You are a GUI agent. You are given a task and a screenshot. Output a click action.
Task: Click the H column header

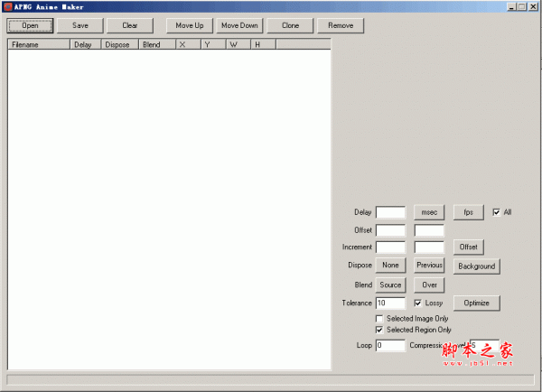coord(264,44)
